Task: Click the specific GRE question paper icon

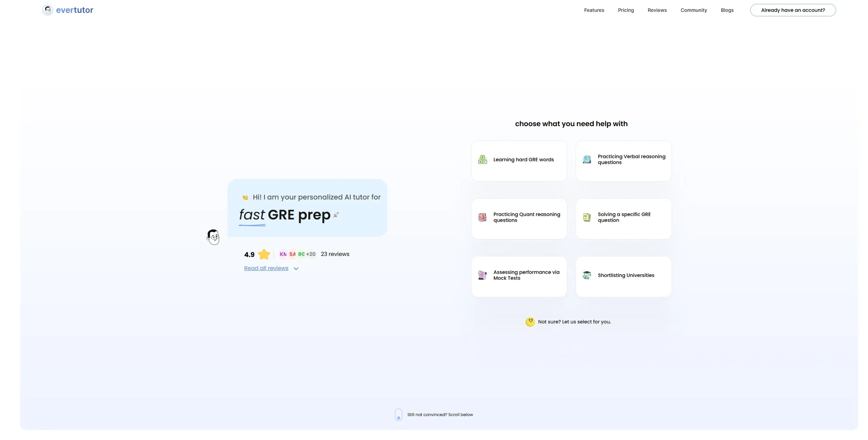Action: [587, 218]
